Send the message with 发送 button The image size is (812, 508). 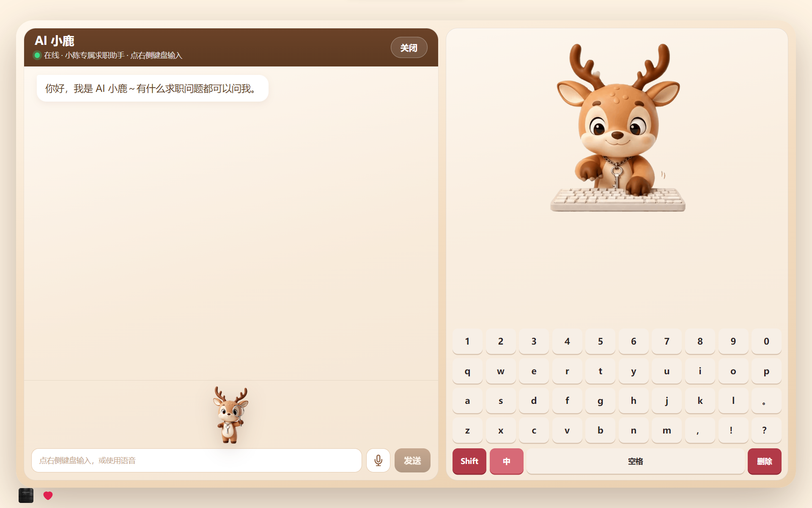click(x=412, y=460)
